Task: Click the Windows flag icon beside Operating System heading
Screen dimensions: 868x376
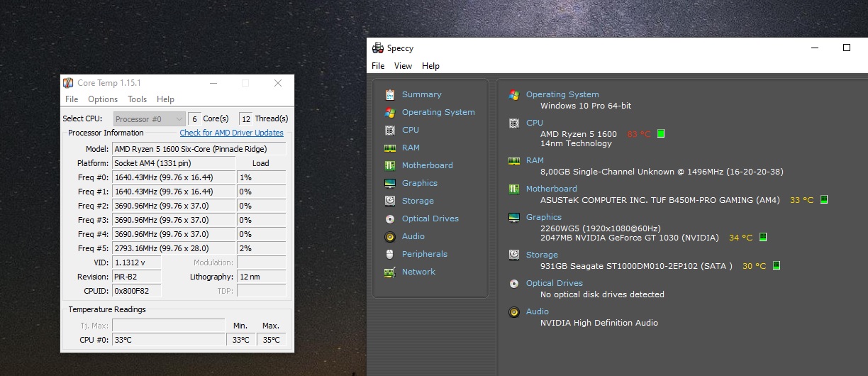Action: [514, 94]
